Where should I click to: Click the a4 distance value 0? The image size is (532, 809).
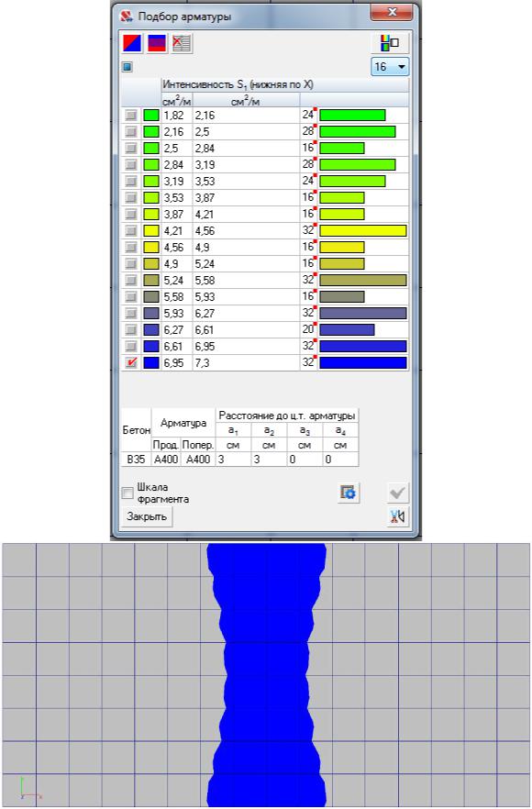click(340, 460)
